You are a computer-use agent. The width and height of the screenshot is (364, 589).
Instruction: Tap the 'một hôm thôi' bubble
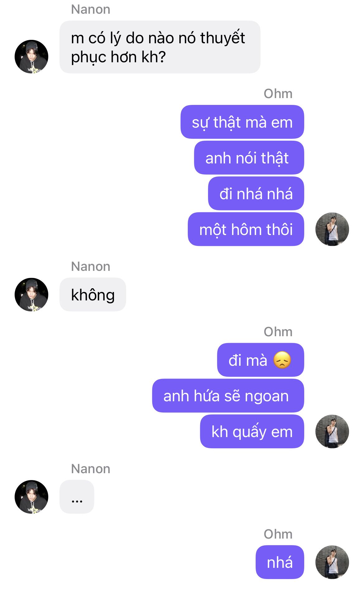coord(246,229)
